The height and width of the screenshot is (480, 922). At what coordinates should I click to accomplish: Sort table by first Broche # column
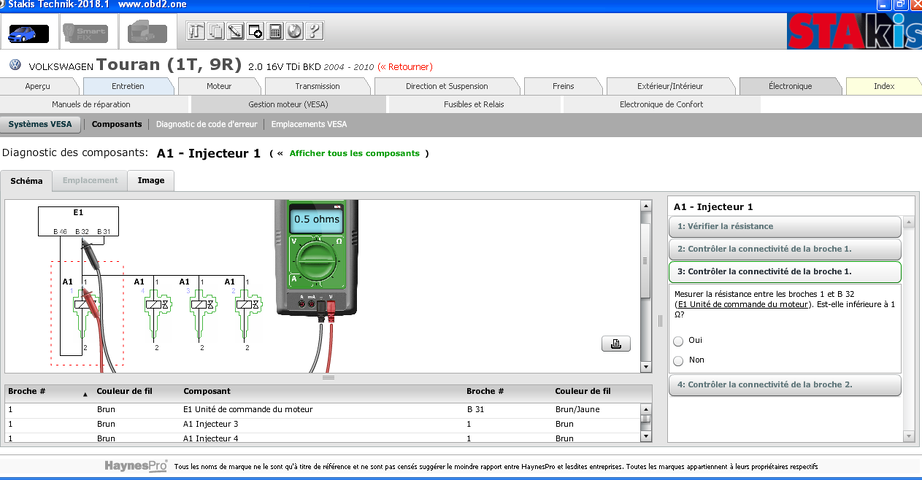click(x=26, y=391)
